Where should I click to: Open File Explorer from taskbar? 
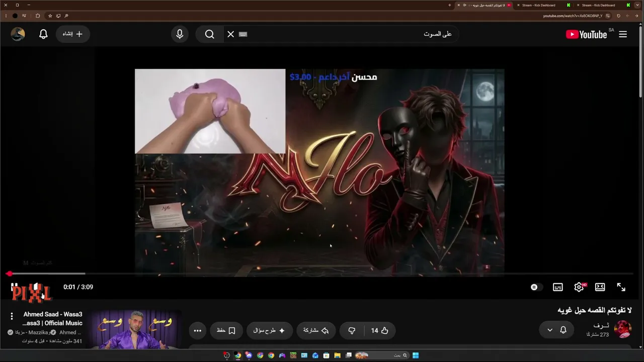[x=337, y=355]
